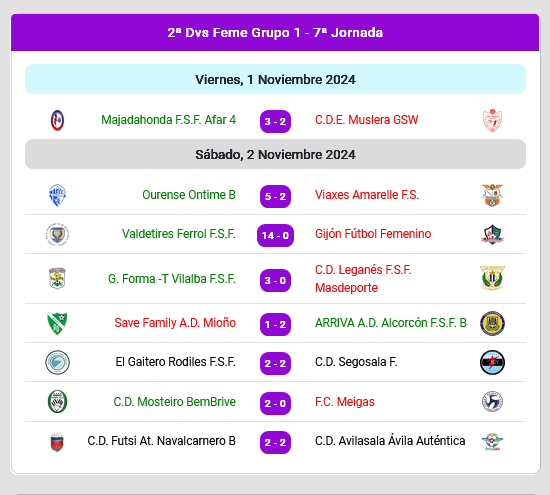Open the Ourense Ontime B team logo

(x=57, y=195)
